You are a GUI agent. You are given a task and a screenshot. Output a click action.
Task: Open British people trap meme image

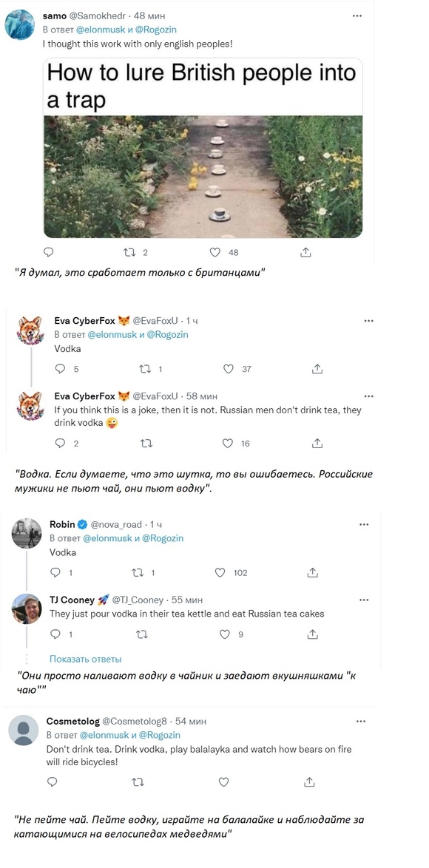pos(203,149)
